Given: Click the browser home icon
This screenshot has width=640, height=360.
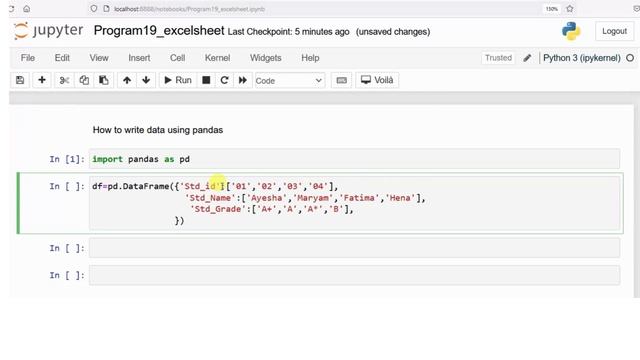Looking at the screenshot, I should pyautogui.click(x=27, y=9).
